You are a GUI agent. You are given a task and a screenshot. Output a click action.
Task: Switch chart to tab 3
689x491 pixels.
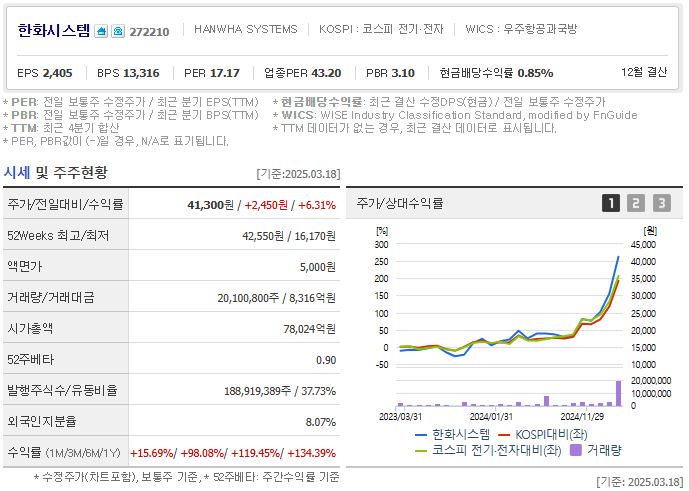661,203
